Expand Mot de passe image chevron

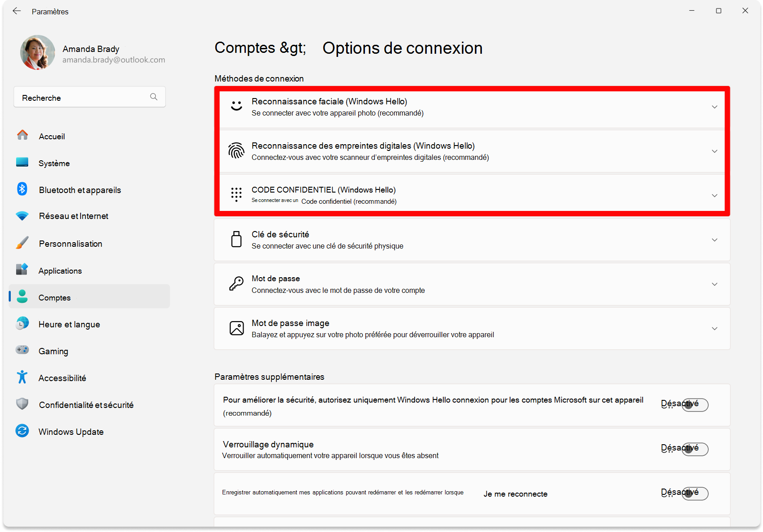point(715,329)
